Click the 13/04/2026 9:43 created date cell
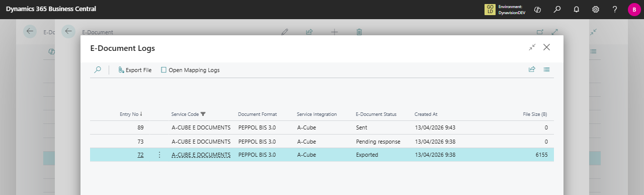This screenshot has height=195, width=644. point(435,127)
